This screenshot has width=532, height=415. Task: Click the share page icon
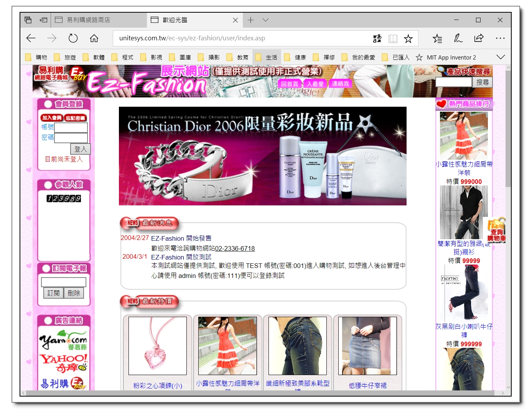click(479, 38)
